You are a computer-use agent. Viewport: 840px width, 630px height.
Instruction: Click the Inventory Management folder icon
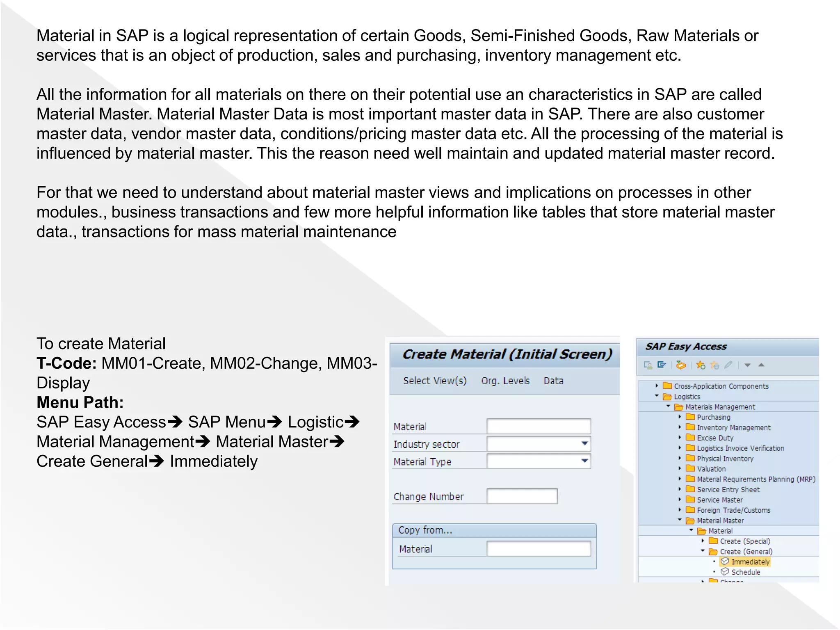pyautogui.click(x=691, y=427)
